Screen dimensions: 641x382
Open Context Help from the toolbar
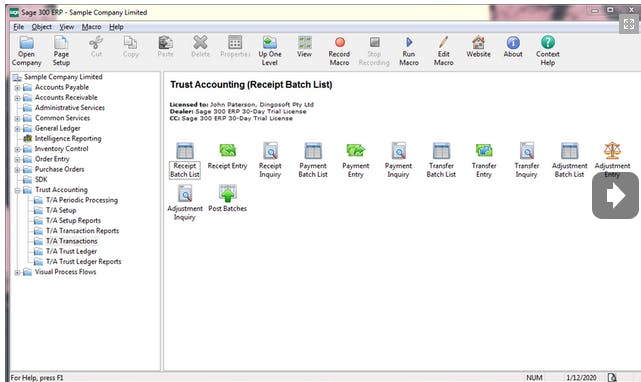(548, 52)
